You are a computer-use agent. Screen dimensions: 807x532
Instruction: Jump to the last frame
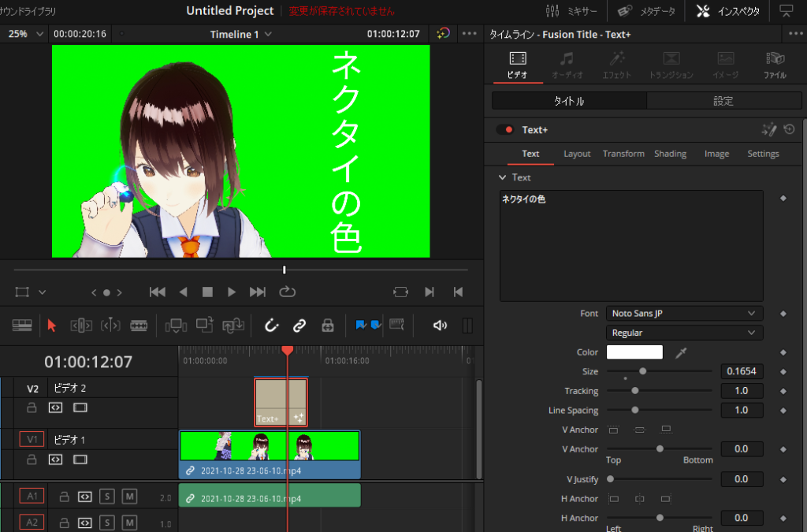pos(258,292)
